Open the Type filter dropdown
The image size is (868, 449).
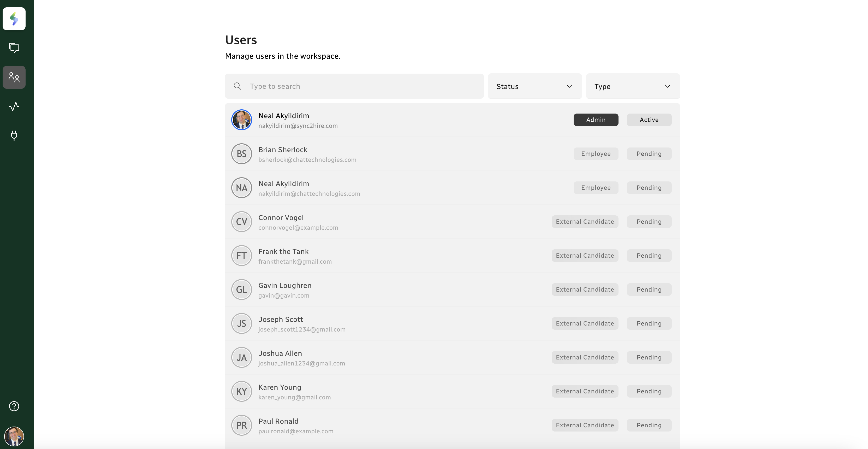(633, 86)
